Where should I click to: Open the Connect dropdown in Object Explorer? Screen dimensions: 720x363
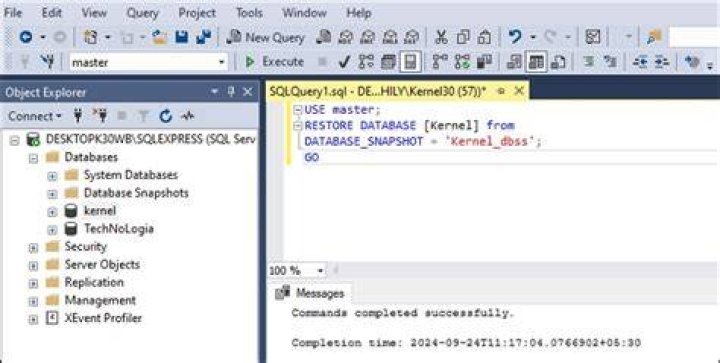point(34,116)
